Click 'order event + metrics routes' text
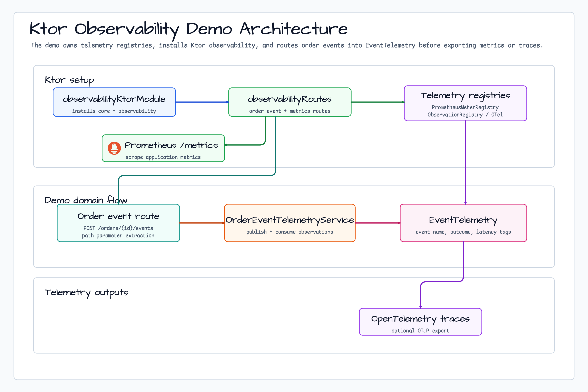This screenshot has width=588, height=392. [290, 111]
